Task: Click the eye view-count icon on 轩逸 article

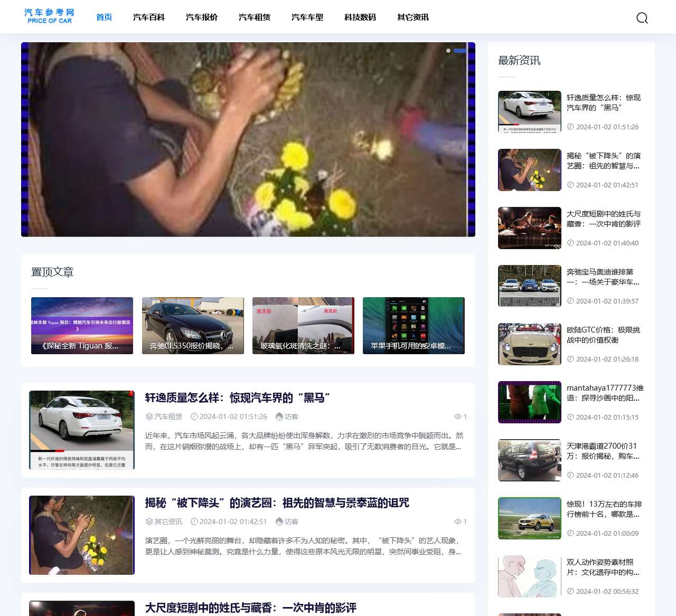Action: [459, 416]
